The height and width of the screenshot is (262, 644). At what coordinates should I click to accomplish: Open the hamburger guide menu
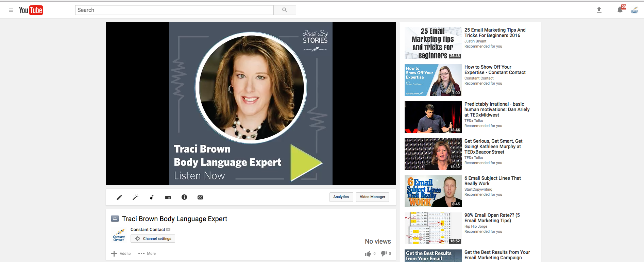[11, 10]
